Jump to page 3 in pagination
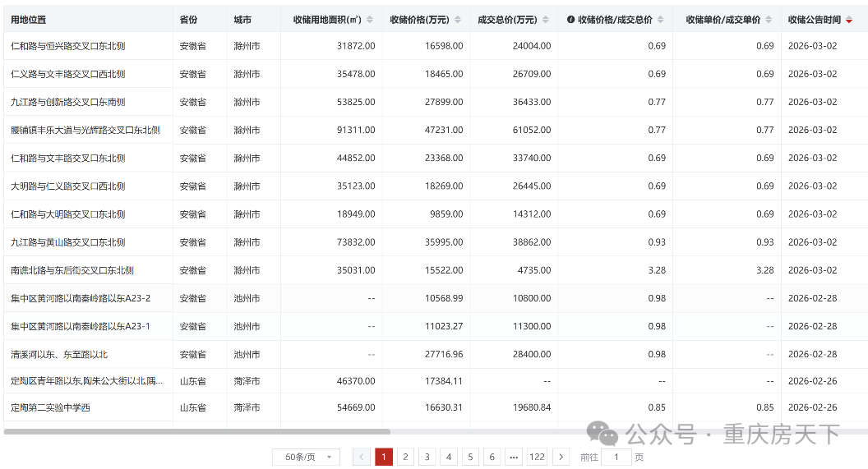The width and height of the screenshot is (868, 469). click(x=427, y=457)
